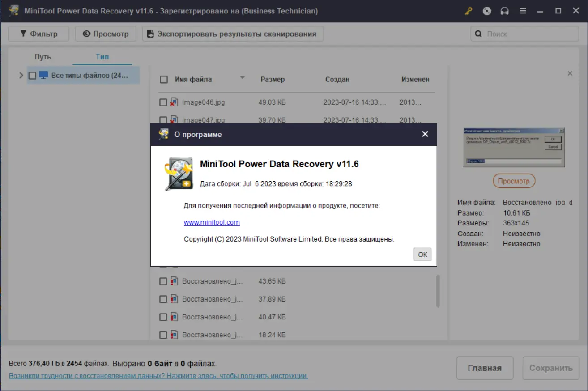Click the 43.65 КБ size cell
This screenshot has width=588, height=391.
pos(272,281)
